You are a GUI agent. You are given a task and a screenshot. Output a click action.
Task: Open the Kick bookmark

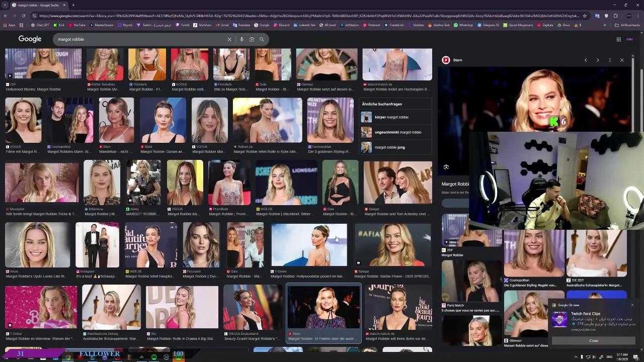coord(59,25)
